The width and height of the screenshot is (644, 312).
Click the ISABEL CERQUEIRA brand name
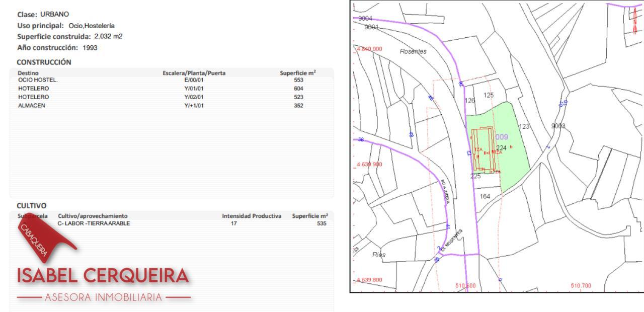(103, 275)
